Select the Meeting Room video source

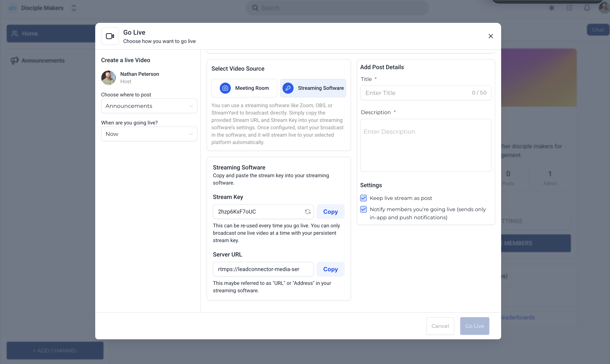coord(244,88)
